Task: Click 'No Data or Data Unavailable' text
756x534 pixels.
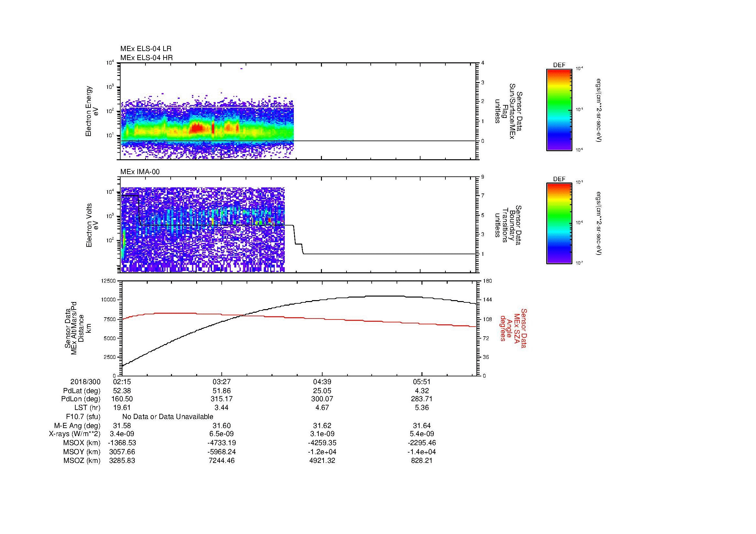Action: [x=168, y=417]
